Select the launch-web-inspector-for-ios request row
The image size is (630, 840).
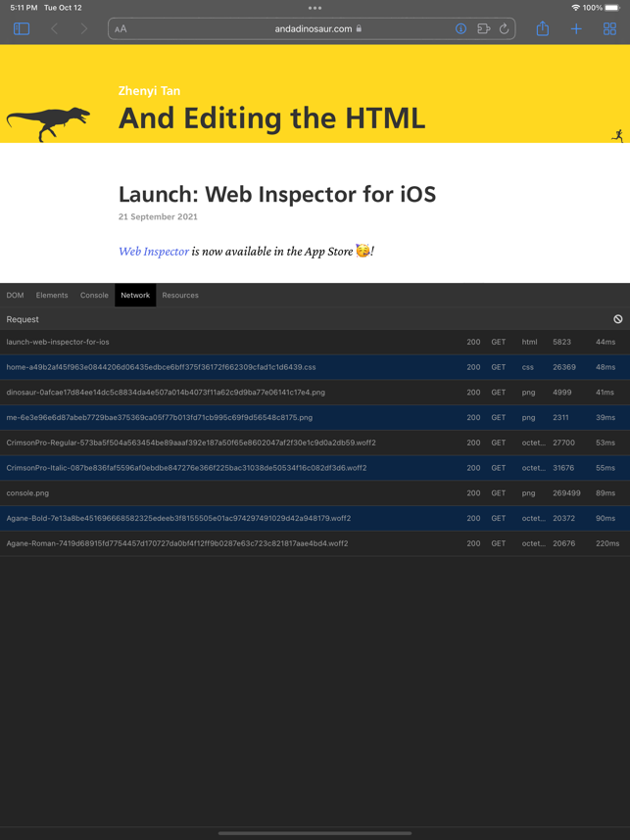(x=315, y=342)
